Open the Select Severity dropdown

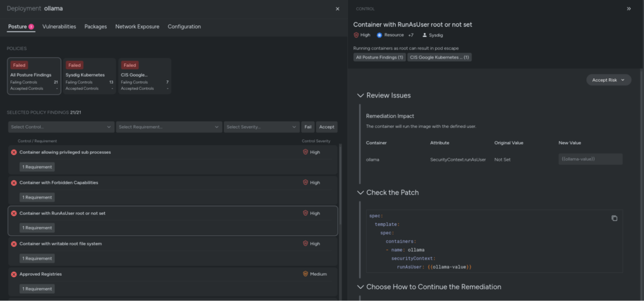pyautogui.click(x=261, y=127)
